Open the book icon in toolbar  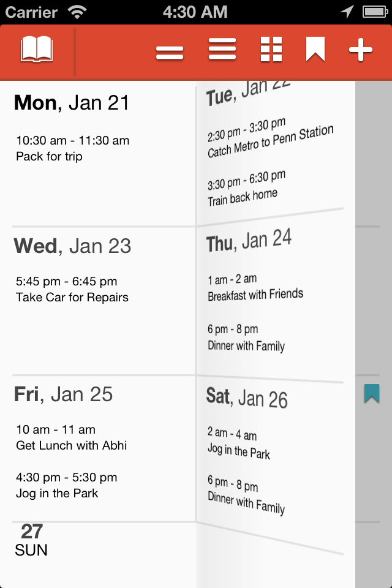click(x=37, y=50)
